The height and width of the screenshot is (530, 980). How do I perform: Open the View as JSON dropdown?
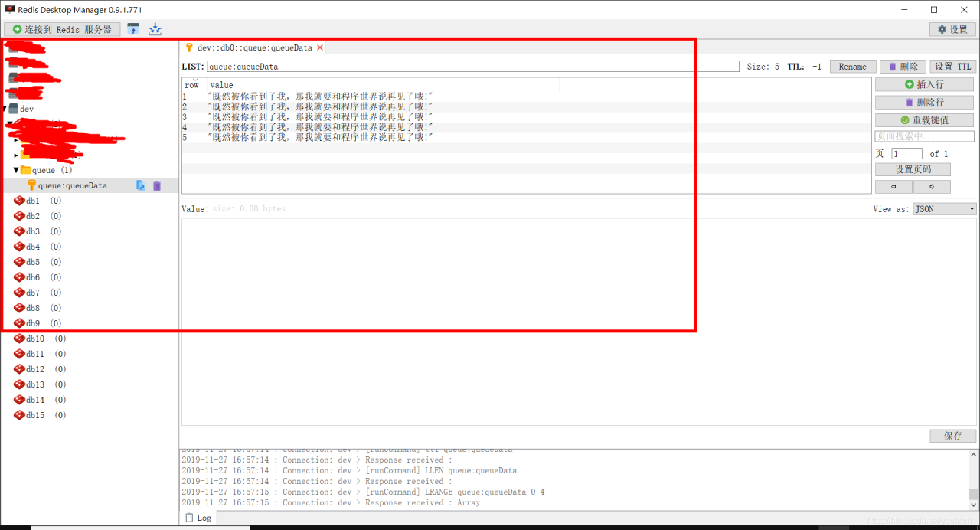(x=945, y=208)
